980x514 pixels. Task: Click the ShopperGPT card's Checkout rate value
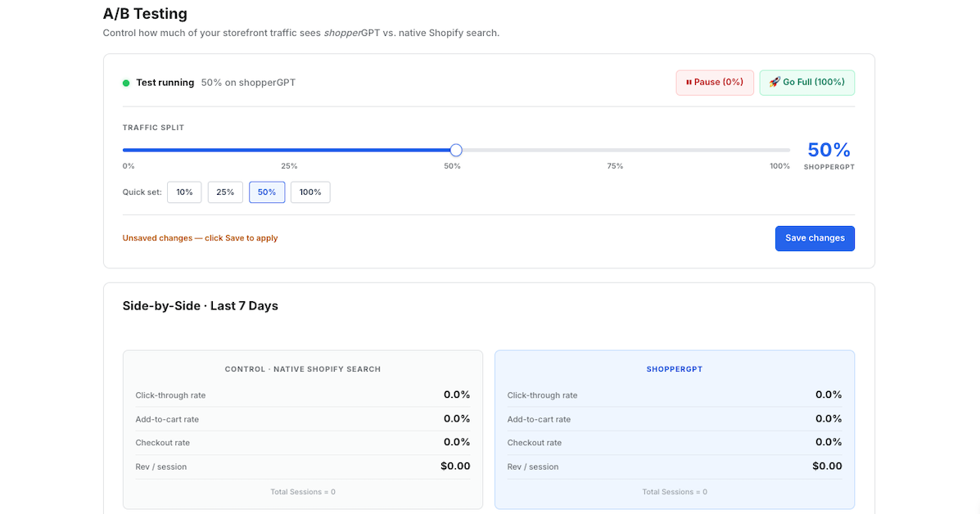[x=829, y=442]
